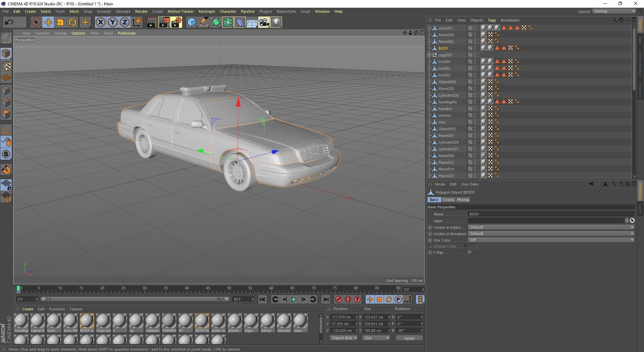Image resolution: width=644 pixels, height=352 pixels.
Task: Select the Rotate tool
Action: coord(72,22)
